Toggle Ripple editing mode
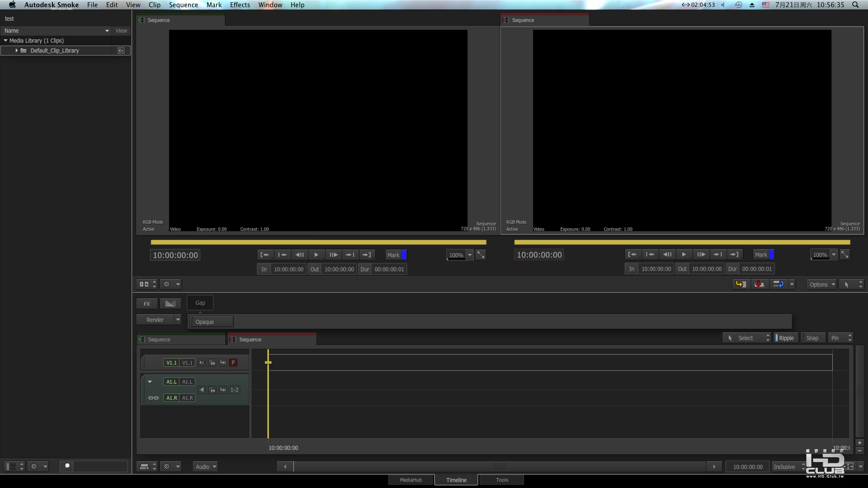 [786, 338]
